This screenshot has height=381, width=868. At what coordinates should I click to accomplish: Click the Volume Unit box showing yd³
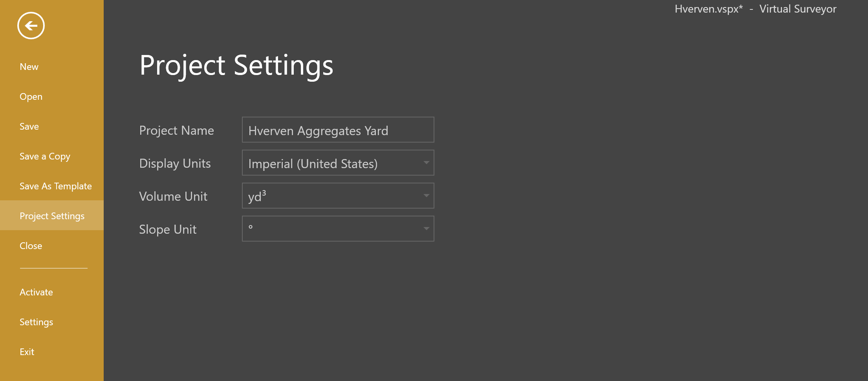click(x=338, y=196)
